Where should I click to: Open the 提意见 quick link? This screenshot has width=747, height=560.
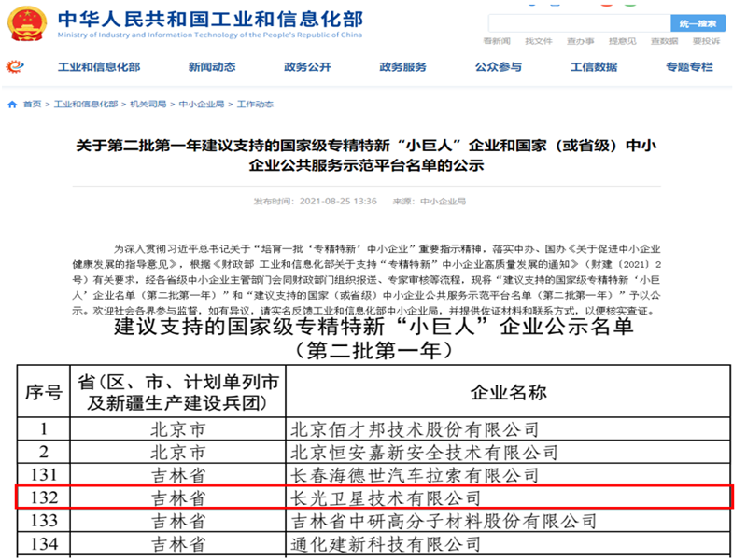(x=623, y=42)
